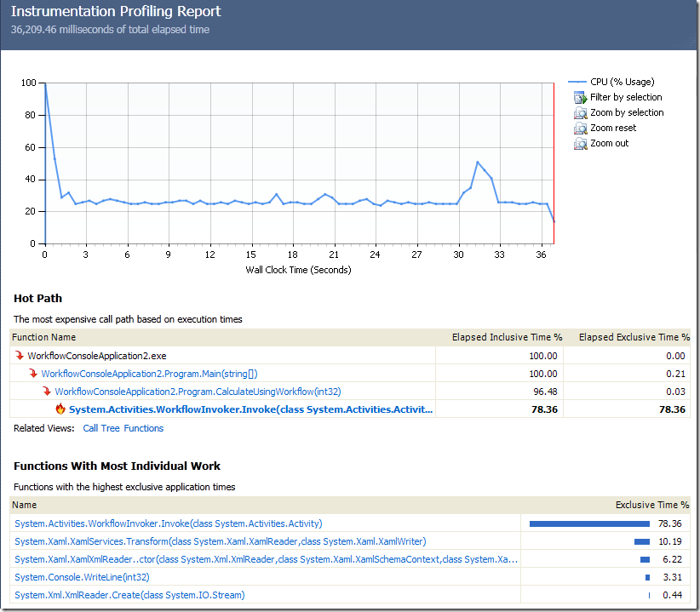The image size is (700, 612).
Task: Open the Functions related view
Action: [144, 428]
